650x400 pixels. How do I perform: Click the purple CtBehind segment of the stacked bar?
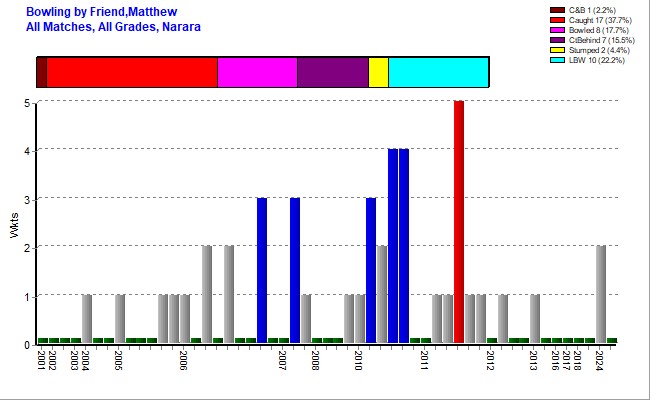click(x=333, y=72)
